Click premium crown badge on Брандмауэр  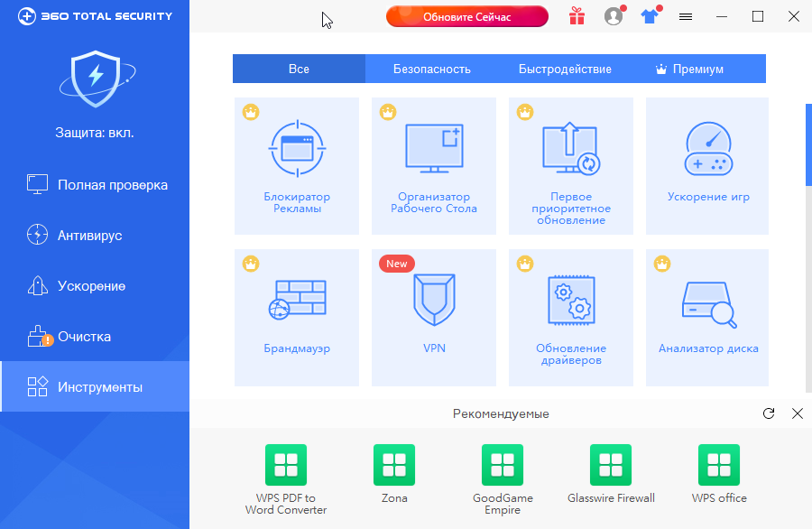(251, 264)
